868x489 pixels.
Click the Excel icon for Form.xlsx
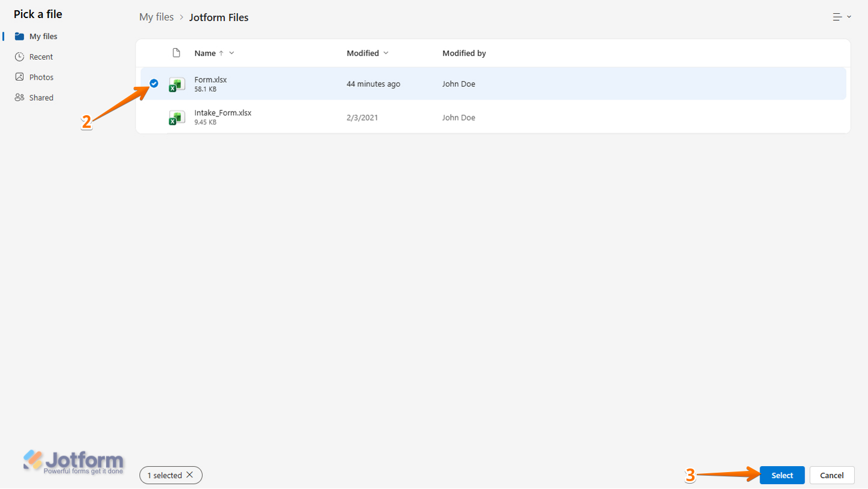coord(177,84)
